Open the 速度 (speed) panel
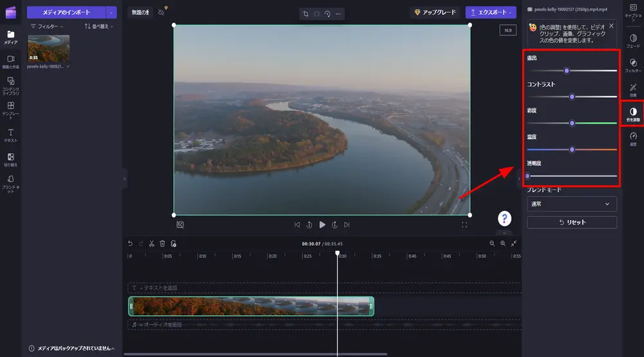This screenshot has width=644, height=357. 633,138
